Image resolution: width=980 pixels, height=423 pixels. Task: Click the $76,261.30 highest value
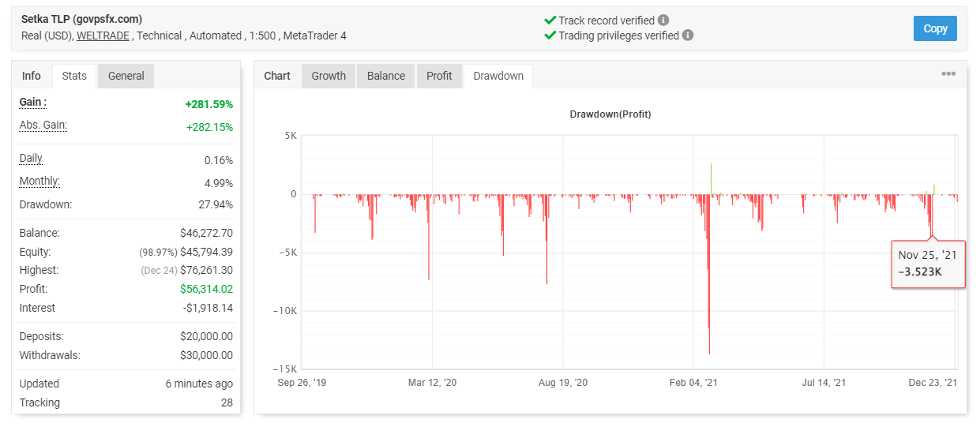point(206,270)
